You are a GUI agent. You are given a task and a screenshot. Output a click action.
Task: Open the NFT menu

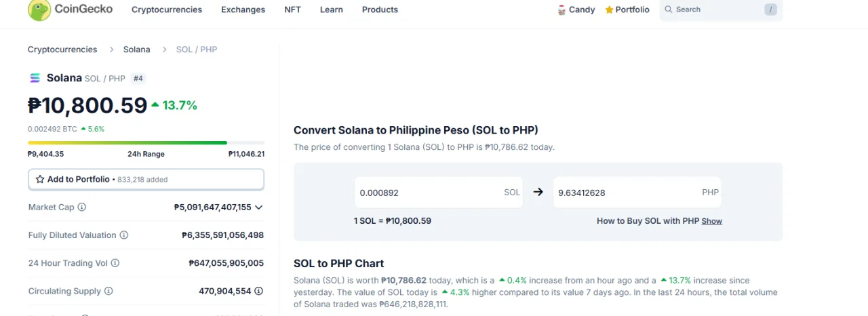[x=293, y=9]
